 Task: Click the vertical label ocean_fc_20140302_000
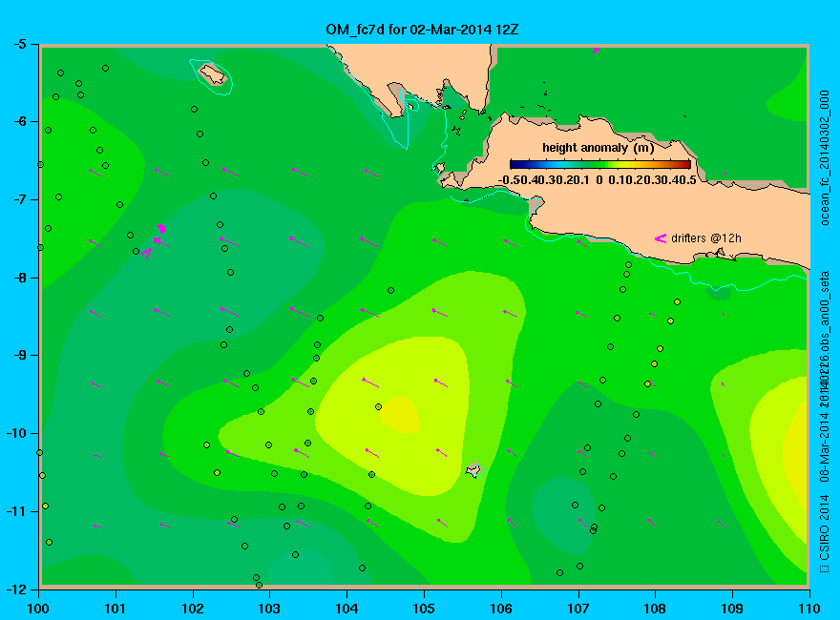click(x=825, y=158)
